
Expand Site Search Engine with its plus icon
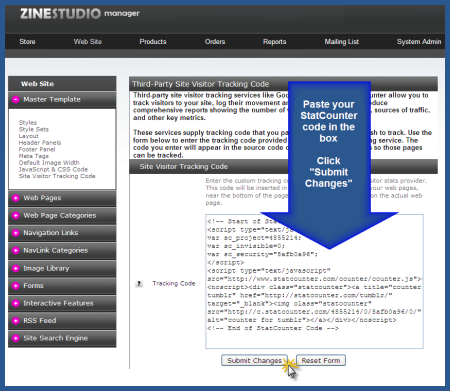pos(16,338)
